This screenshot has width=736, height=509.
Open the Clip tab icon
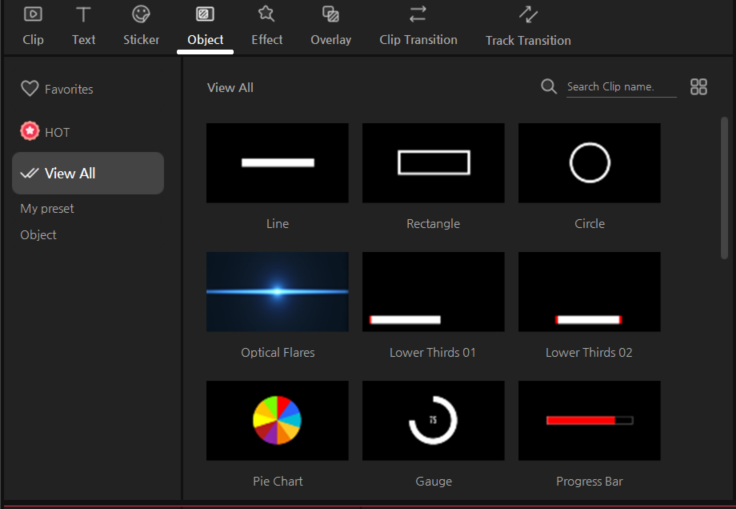pos(33,14)
